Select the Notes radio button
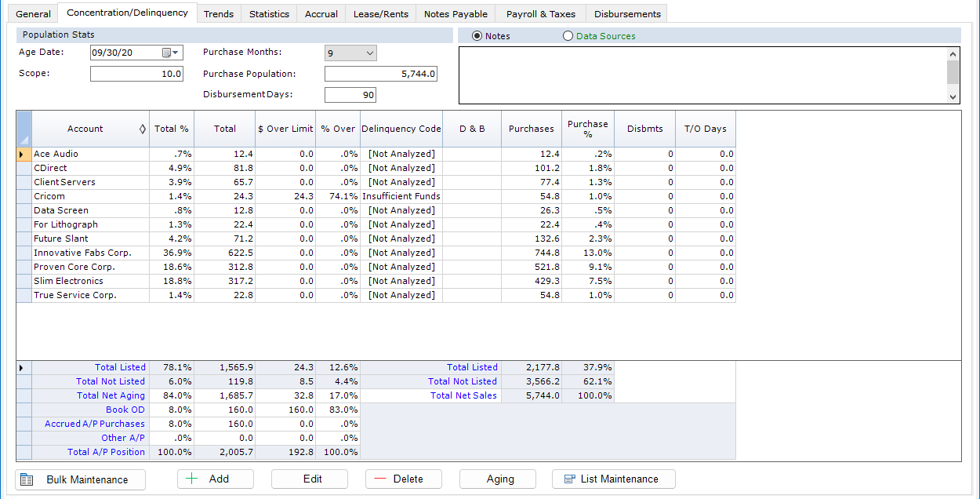 [x=477, y=36]
